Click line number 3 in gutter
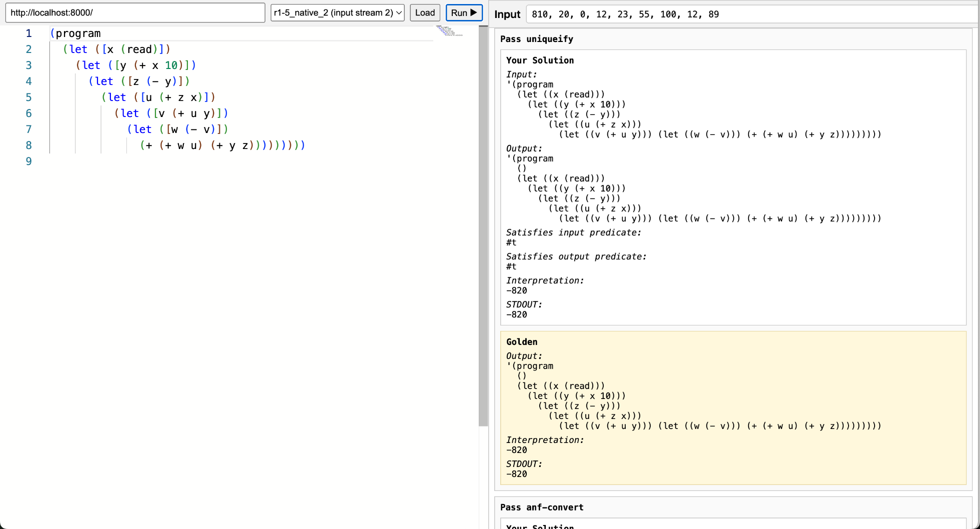980x529 pixels. click(29, 65)
